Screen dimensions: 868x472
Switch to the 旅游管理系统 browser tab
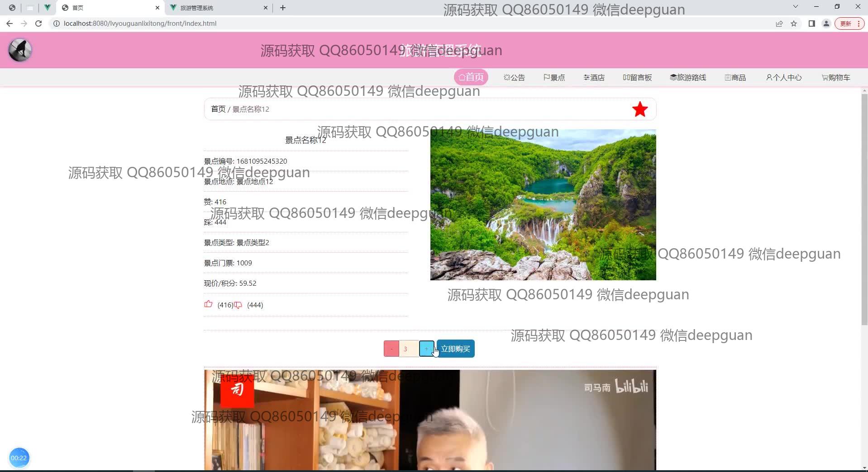[217, 8]
